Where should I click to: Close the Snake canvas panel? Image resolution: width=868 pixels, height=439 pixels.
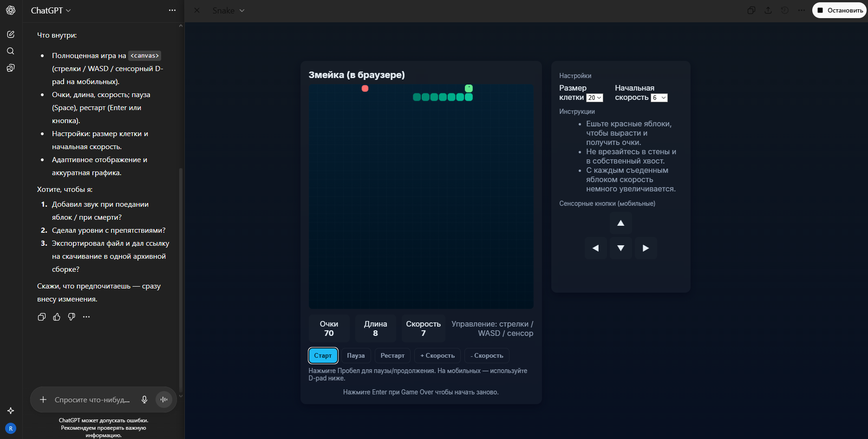coord(197,10)
